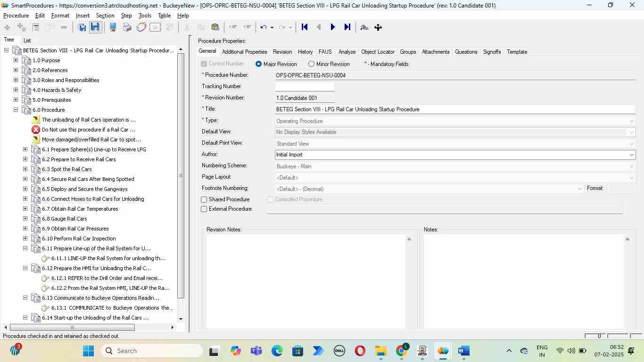The width and height of the screenshot is (644, 362).
Task: Select the Major Revision radio button
Action: [258, 64]
